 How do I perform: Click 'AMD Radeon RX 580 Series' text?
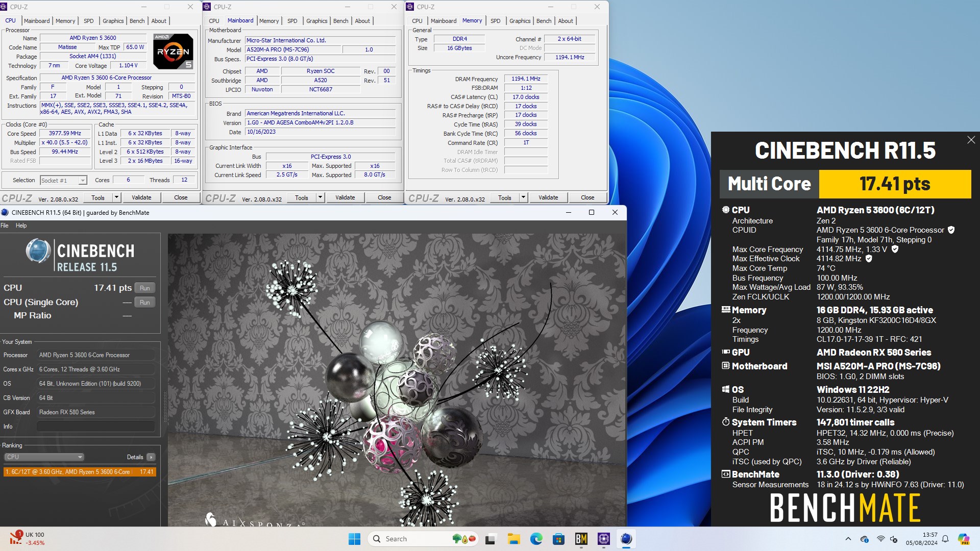coord(873,353)
